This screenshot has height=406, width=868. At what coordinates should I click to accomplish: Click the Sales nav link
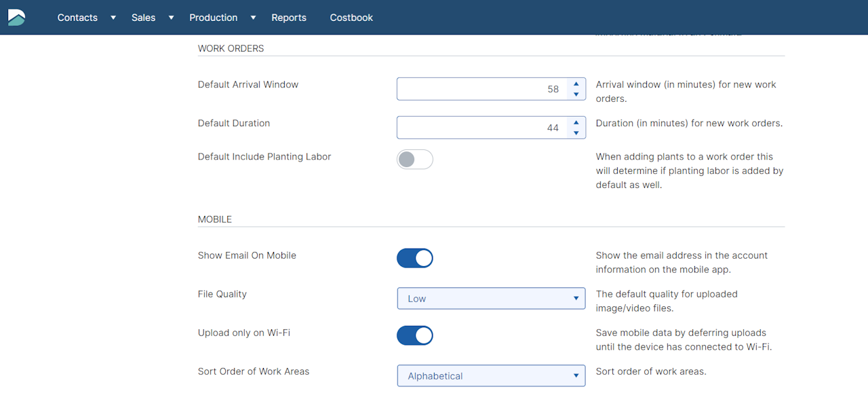[x=143, y=18]
